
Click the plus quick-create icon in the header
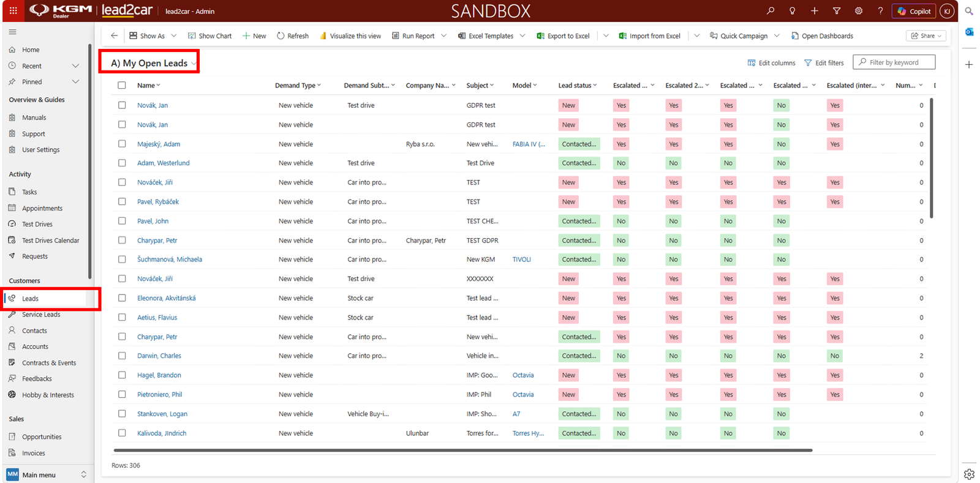[x=814, y=11]
